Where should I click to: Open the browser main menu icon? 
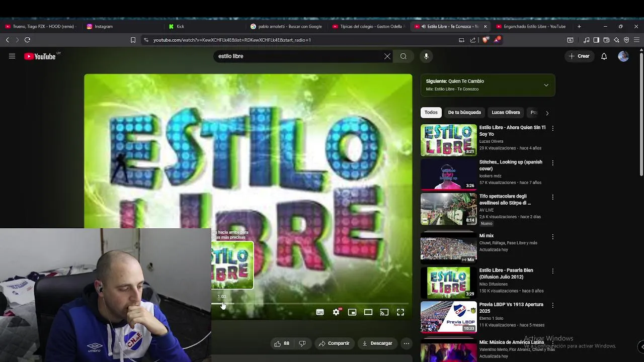tap(636, 40)
